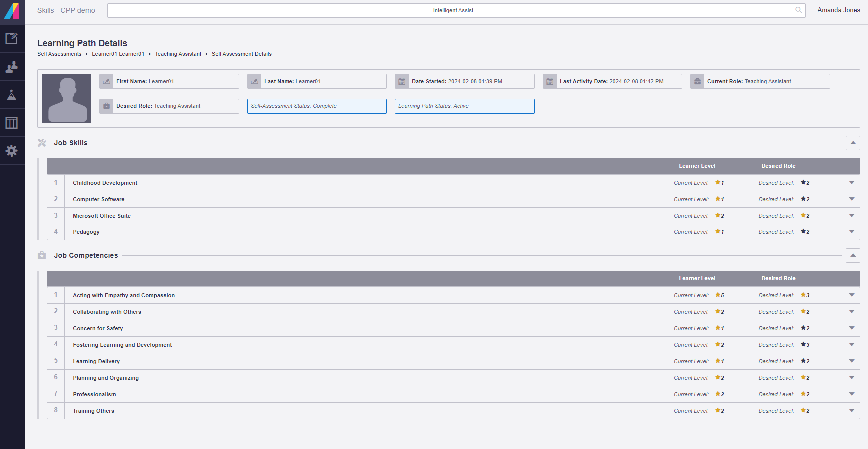This screenshot has height=449, width=868.
Task: Select the Childhood Development skill name
Action: coord(105,183)
